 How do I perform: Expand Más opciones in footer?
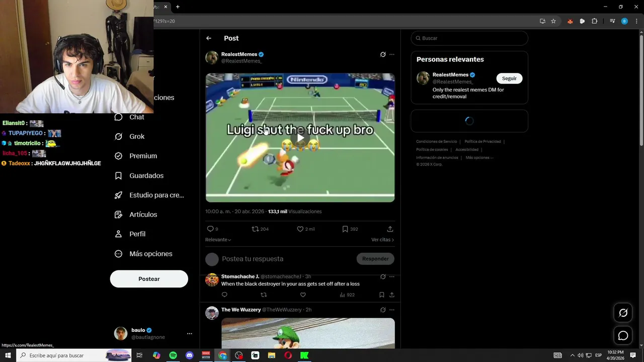pyautogui.click(x=479, y=158)
